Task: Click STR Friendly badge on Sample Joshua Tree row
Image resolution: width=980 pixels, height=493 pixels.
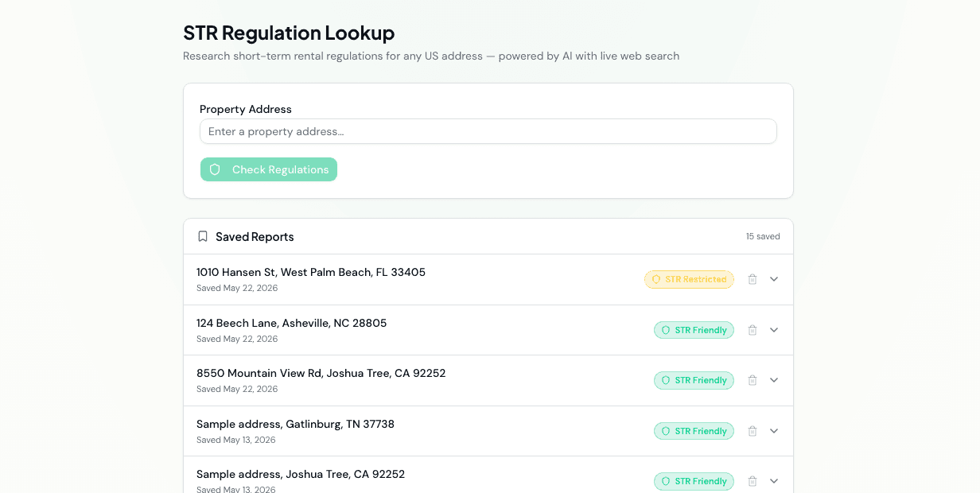Action: click(x=694, y=481)
